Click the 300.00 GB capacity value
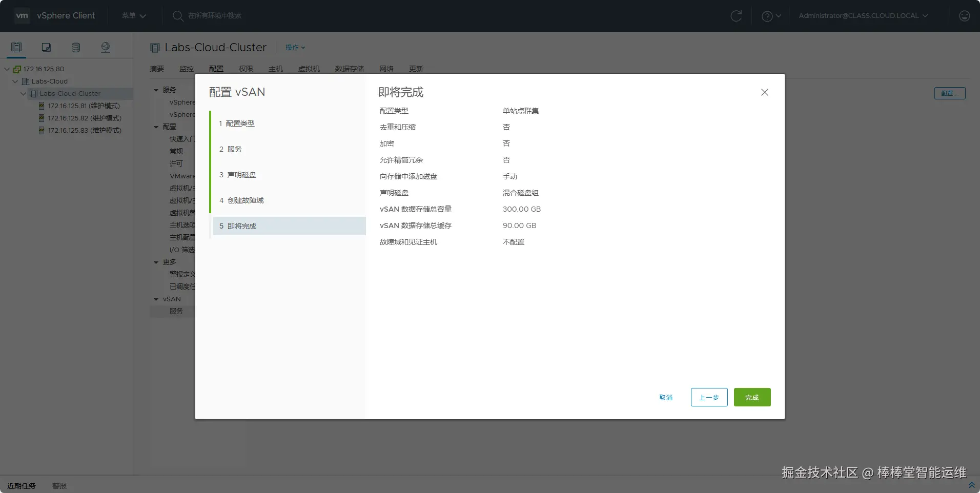 [x=522, y=209]
